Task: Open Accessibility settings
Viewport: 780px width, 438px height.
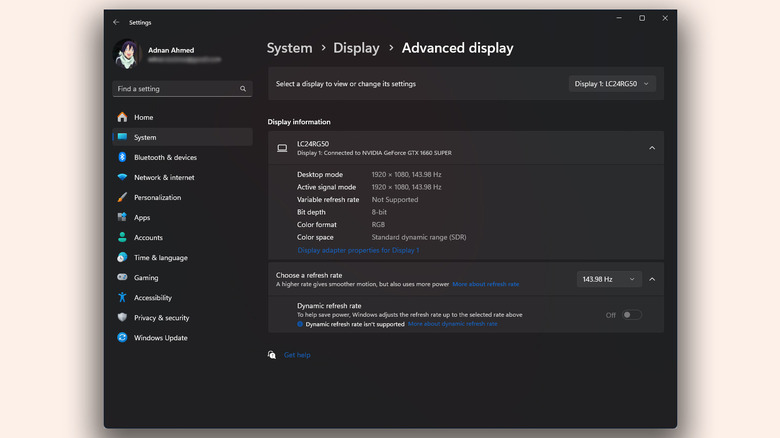Action: click(153, 297)
